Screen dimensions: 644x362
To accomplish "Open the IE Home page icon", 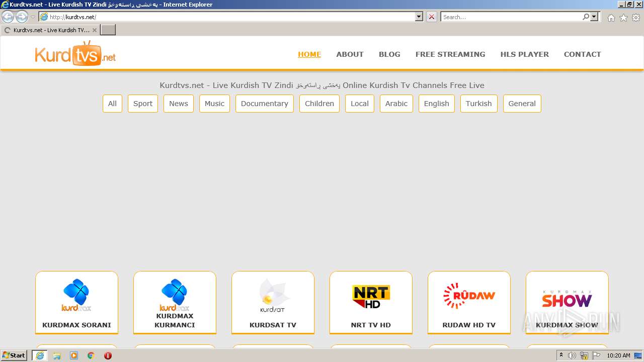I will (x=611, y=18).
